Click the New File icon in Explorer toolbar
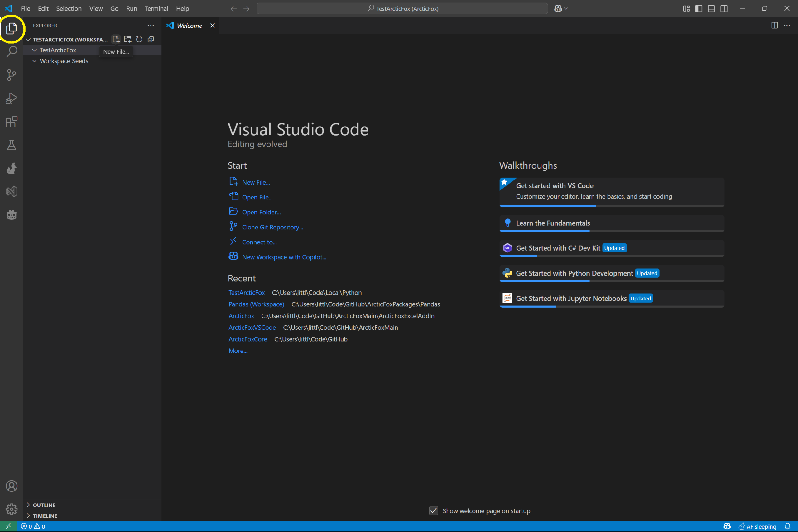Viewport: 798px width, 532px height. [116, 39]
